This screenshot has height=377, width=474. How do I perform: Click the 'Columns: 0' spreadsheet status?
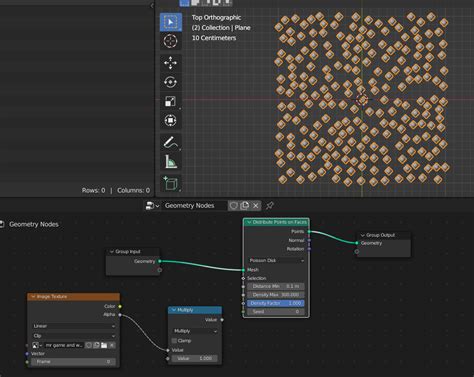pyautogui.click(x=133, y=190)
